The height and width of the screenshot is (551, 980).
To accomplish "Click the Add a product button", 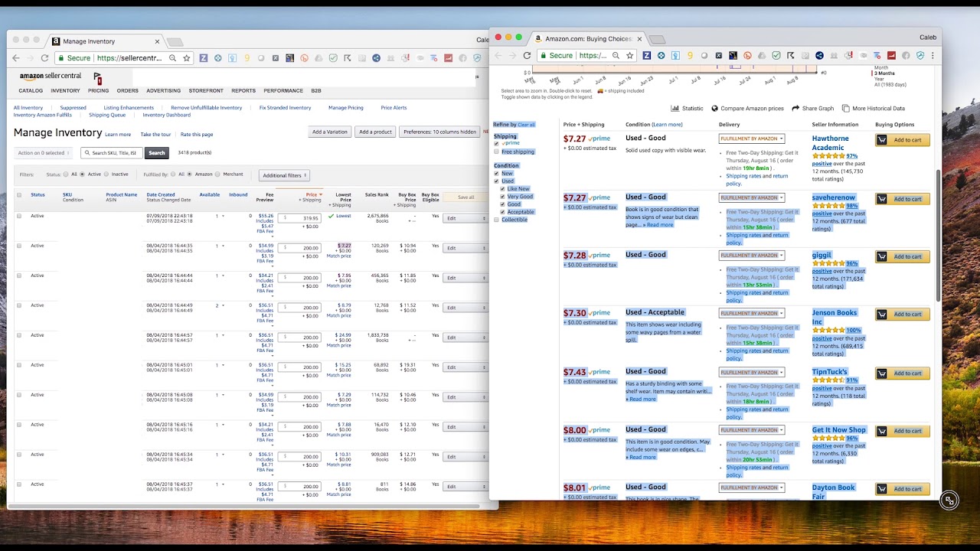I will (x=375, y=132).
